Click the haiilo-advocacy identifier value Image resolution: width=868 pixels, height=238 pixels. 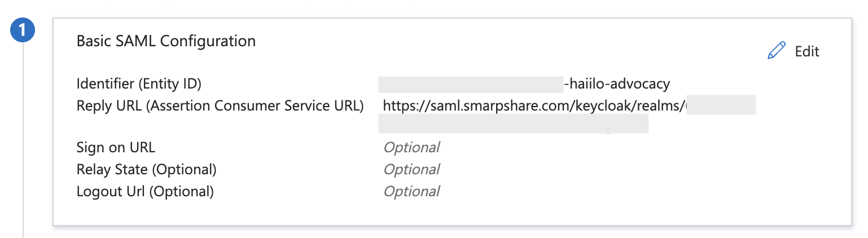(617, 84)
